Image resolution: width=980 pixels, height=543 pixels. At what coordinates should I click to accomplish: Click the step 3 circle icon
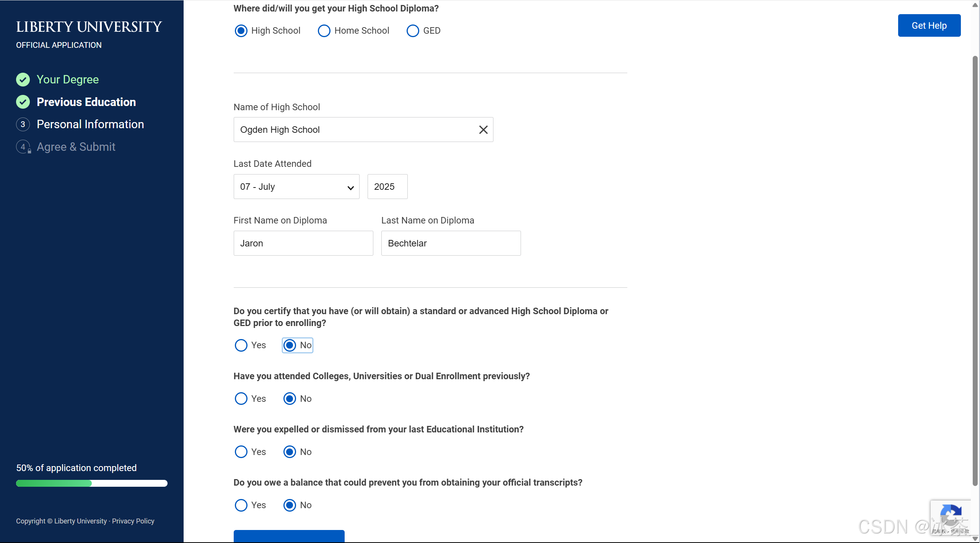(x=23, y=124)
